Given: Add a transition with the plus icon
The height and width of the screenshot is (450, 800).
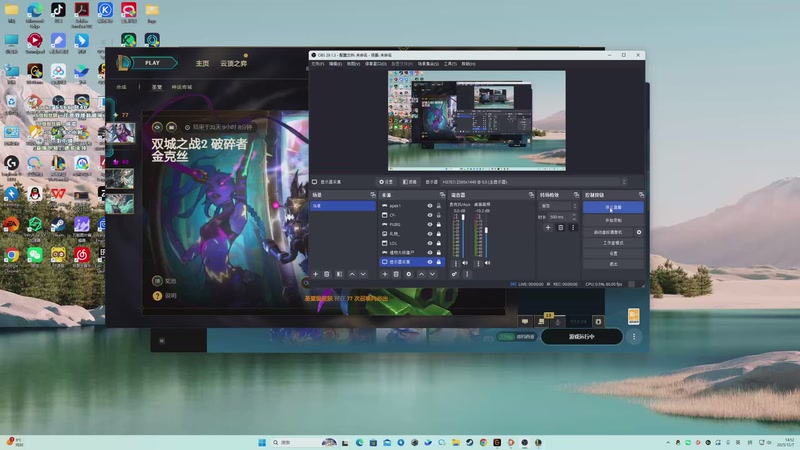Looking at the screenshot, I should (548, 228).
